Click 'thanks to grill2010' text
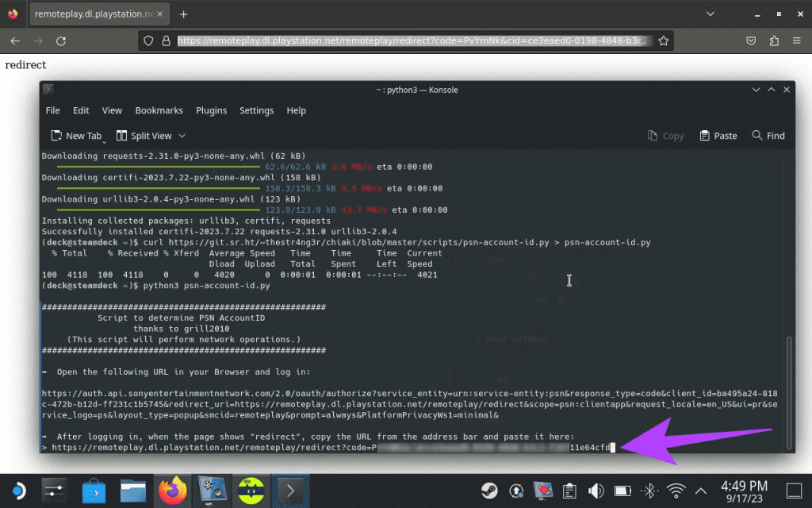The image size is (812, 508). click(182, 329)
